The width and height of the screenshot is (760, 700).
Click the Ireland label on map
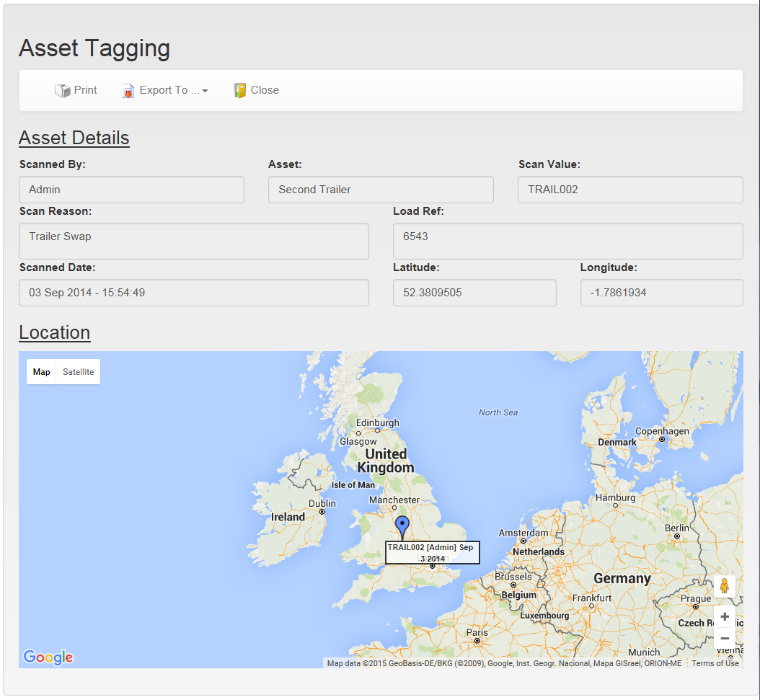click(x=288, y=517)
